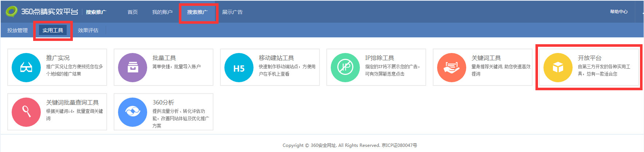Click the 关键词工具 title
Screen dimensions: 644x152
pyautogui.click(x=486, y=58)
